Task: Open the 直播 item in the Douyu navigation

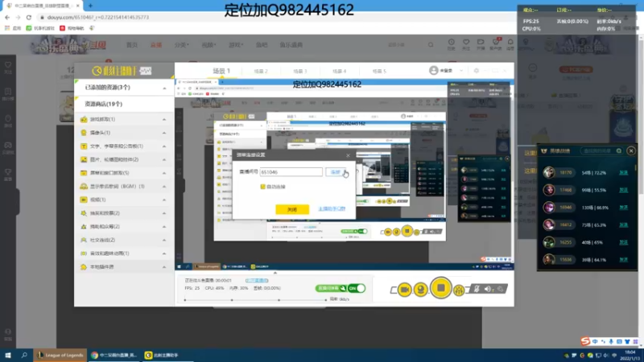Action: (x=156, y=45)
